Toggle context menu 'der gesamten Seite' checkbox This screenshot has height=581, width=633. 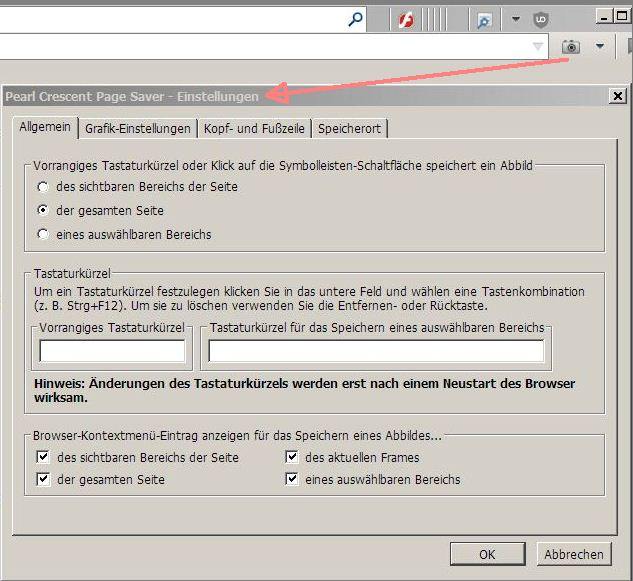[43, 479]
